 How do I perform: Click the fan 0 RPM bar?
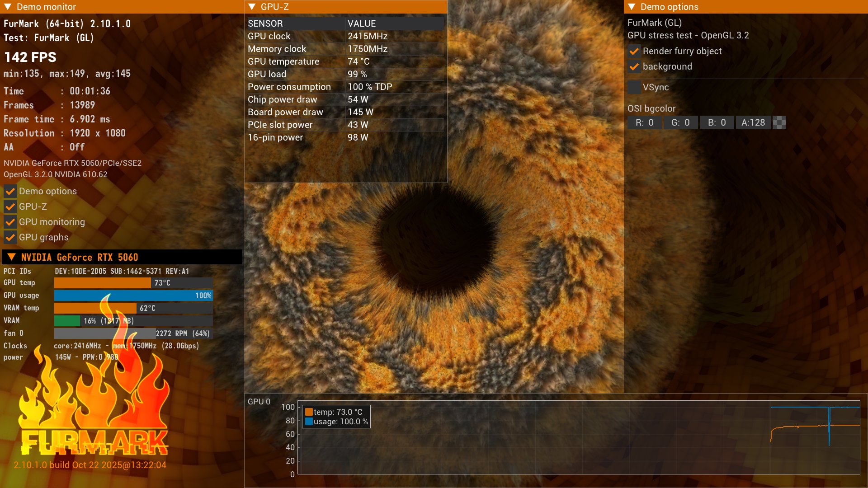click(133, 333)
